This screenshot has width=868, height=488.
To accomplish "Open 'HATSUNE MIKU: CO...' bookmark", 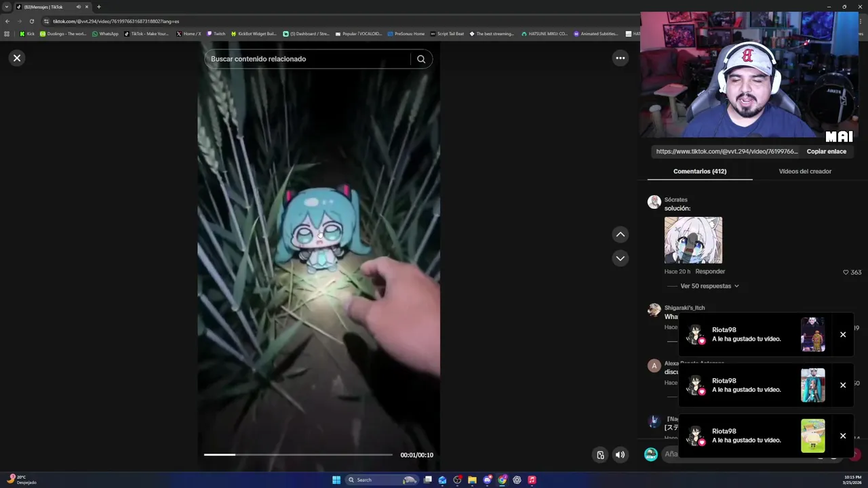I will tap(545, 34).
